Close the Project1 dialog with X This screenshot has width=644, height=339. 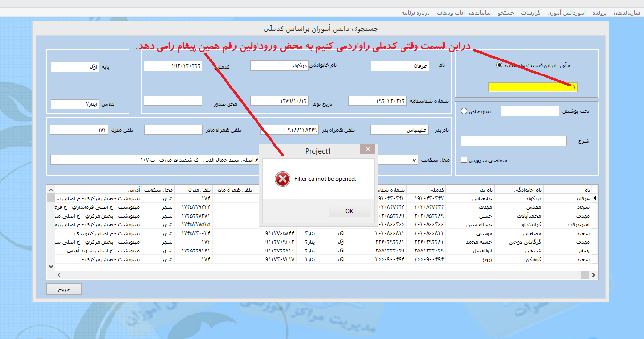click(x=367, y=149)
